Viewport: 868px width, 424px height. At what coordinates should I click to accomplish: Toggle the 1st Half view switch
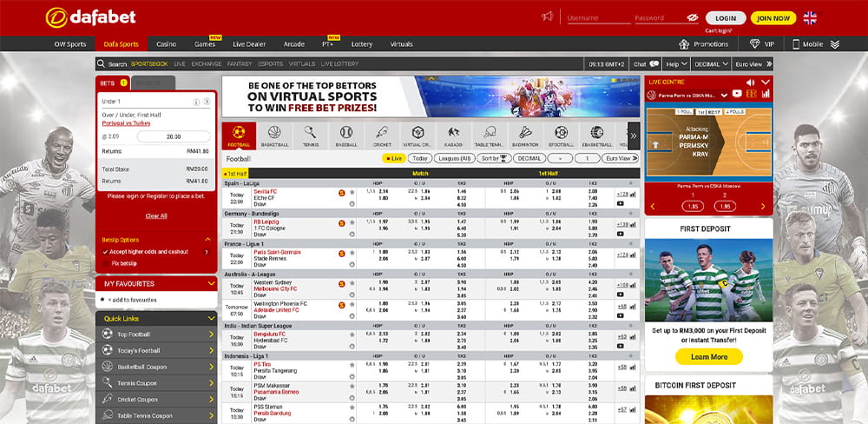coord(235,174)
